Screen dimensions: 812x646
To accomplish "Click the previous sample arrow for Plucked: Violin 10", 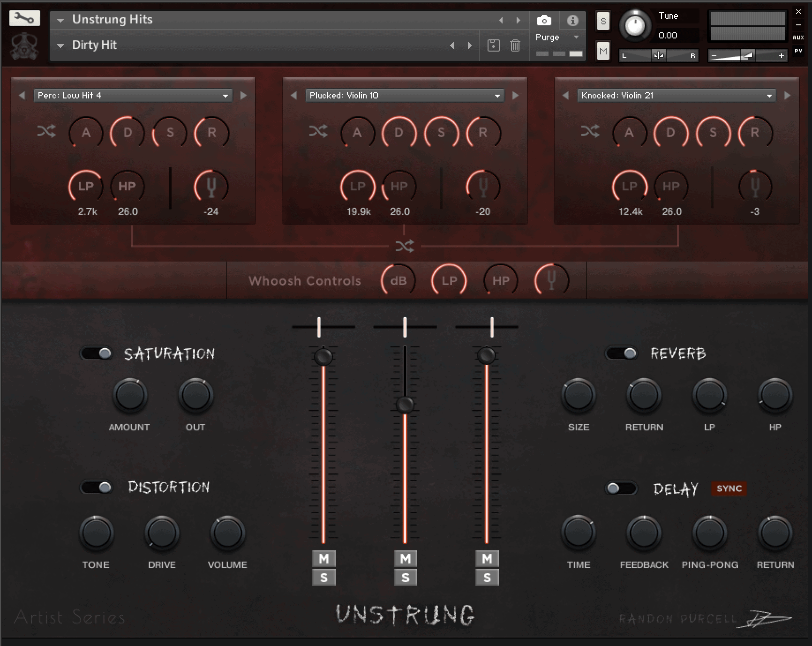I will [294, 95].
